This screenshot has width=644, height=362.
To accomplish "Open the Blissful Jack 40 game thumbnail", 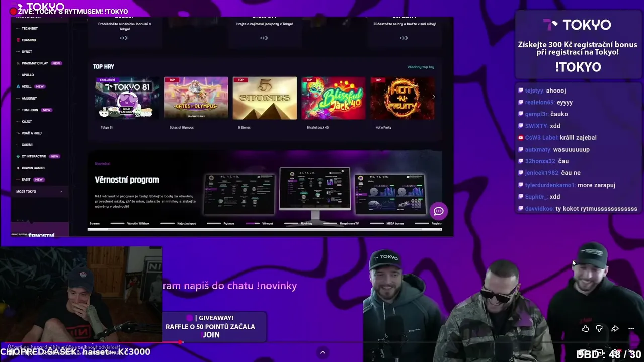I will tap(334, 98).
